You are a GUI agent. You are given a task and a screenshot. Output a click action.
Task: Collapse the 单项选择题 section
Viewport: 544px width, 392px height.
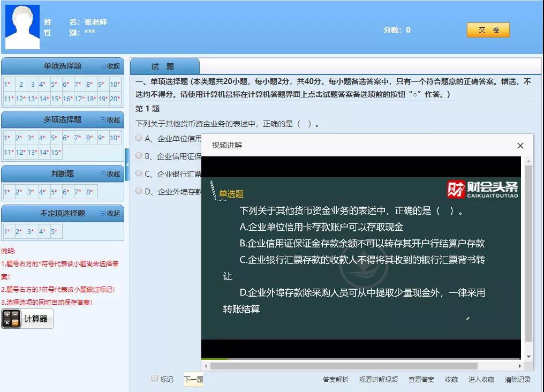[x=110, y=66]
